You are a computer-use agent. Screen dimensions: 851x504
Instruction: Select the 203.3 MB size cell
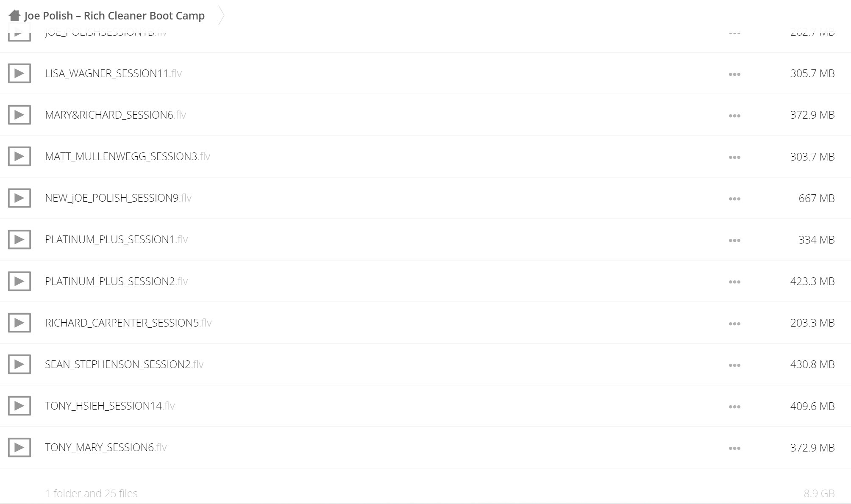tap(812, 323)
